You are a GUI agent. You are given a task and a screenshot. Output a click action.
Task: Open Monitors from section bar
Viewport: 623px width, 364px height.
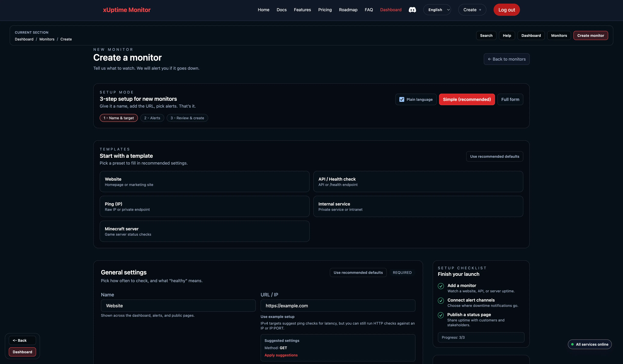[559, 35]
